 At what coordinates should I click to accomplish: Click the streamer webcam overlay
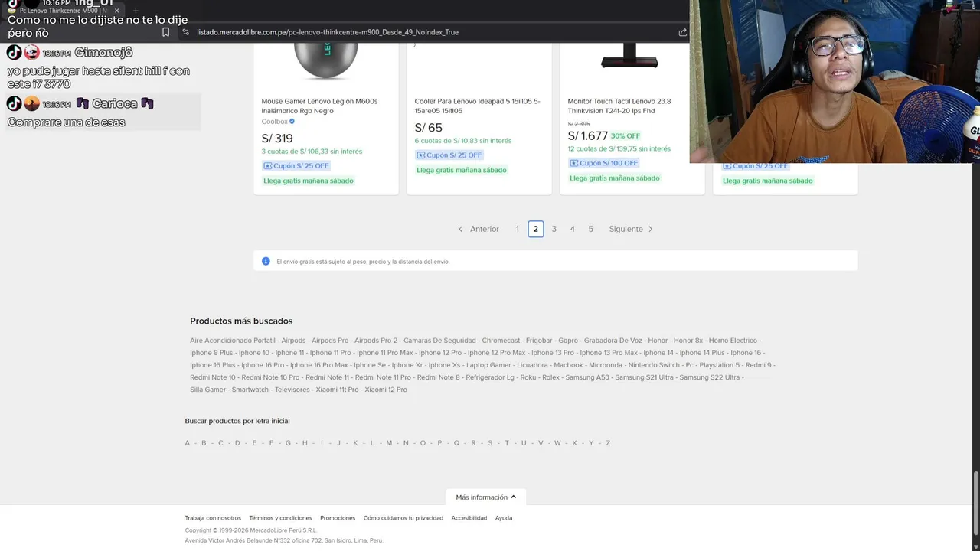[835, 81]
